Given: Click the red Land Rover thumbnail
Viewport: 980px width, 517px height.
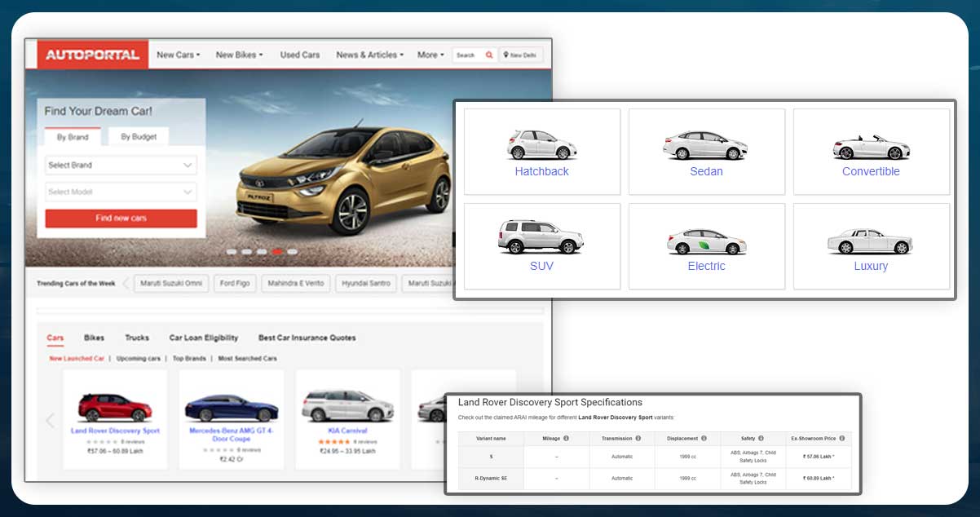Looking at the screenshot, I should [x=115, y=406].
